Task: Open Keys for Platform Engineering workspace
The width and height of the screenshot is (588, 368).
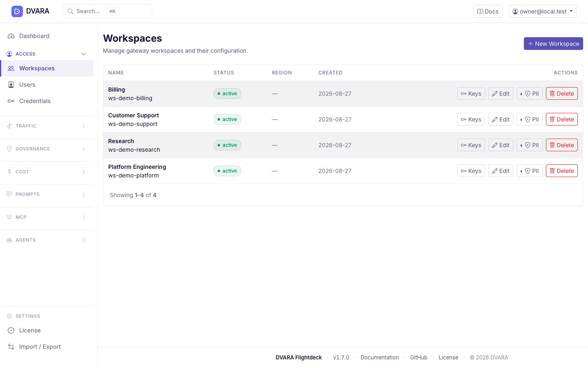Action: click(471, 171)
